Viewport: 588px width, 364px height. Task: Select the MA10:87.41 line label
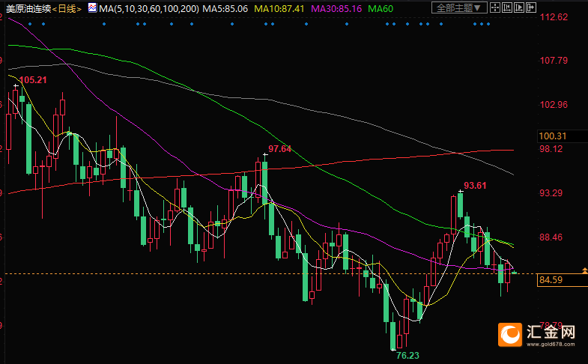coord(279,9)
